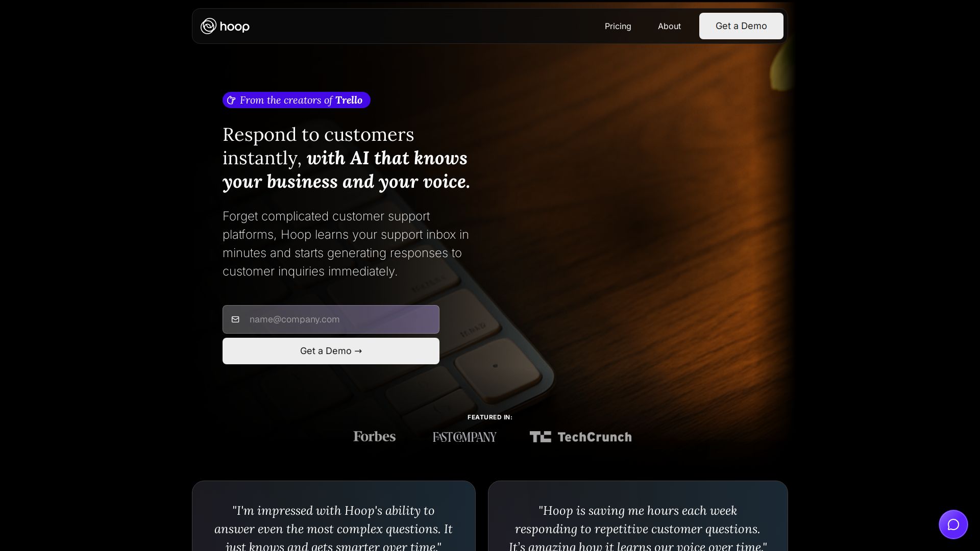Click the hoop spiral logo icon
980x551 pixels.
pos(208,26)
